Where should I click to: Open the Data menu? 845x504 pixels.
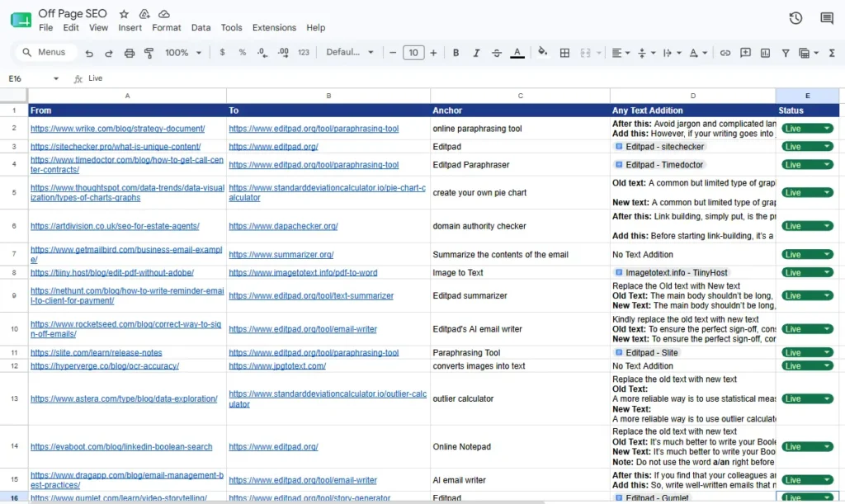201,27
